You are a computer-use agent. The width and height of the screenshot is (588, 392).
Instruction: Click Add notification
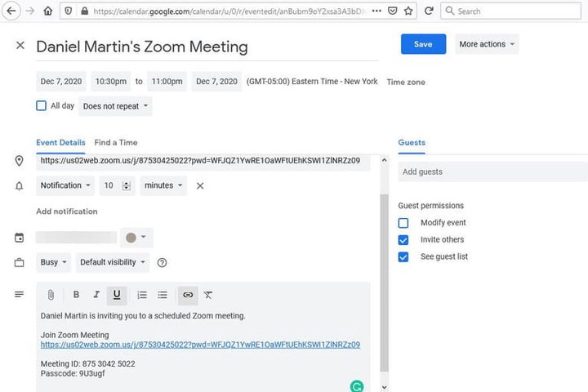click(67, 212)
